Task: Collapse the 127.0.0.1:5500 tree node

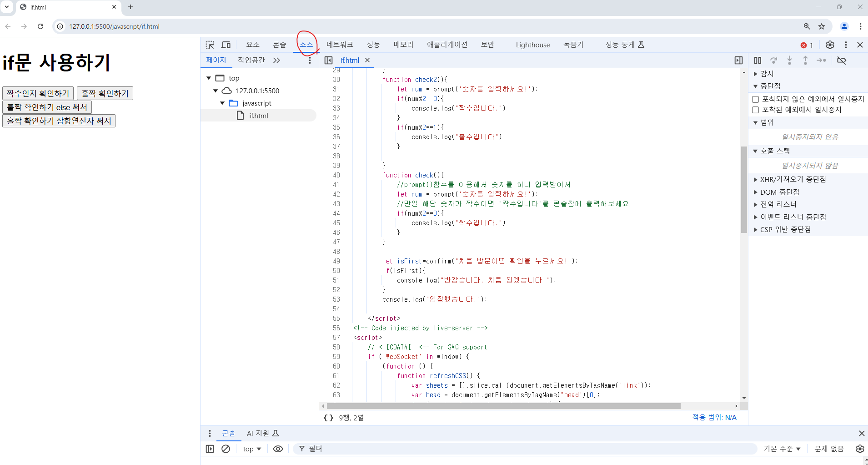Action: [x=216, y=91]
